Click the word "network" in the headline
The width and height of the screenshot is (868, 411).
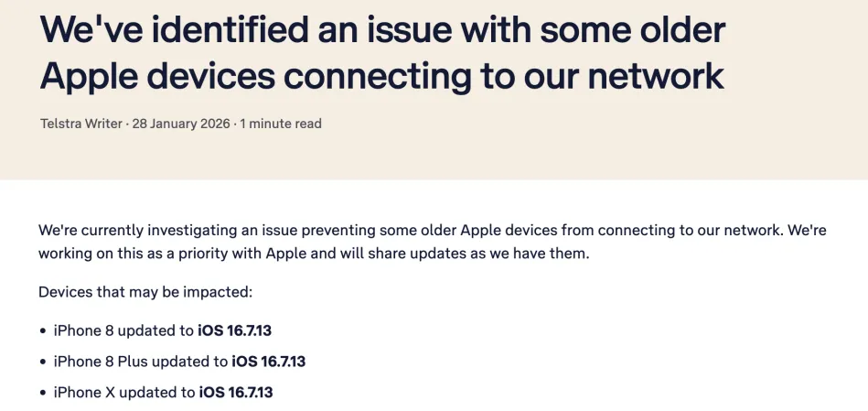point(656,76)
